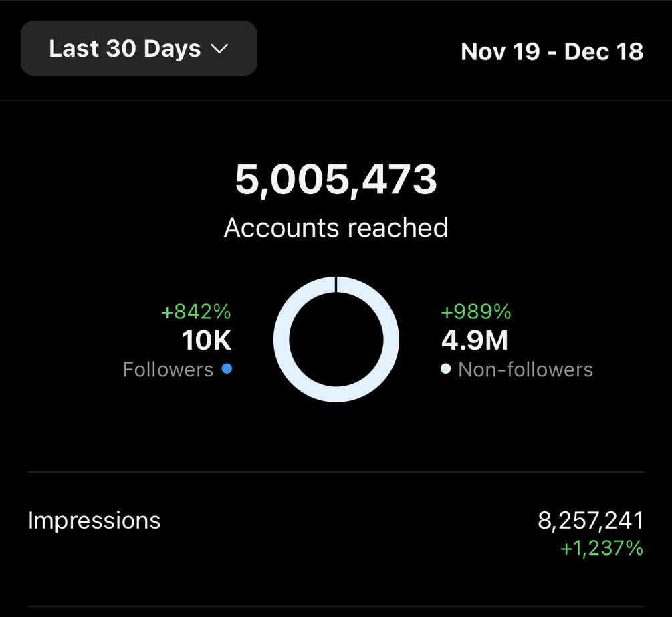Select the Non-followers label
The height and width of the screenshot is (617, 672).
(x=526, y=370)
